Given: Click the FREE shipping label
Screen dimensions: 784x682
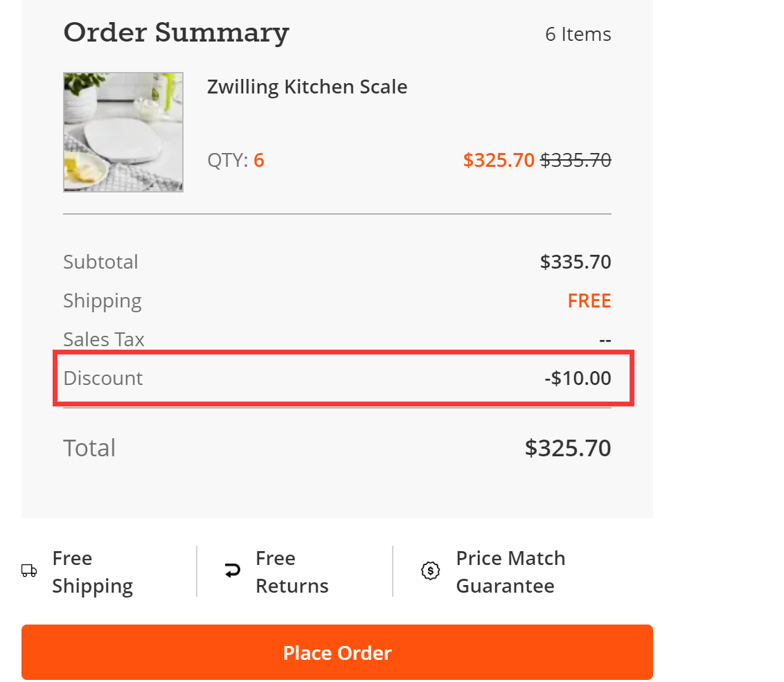Looking at the screenshot, I should [589, 300].
